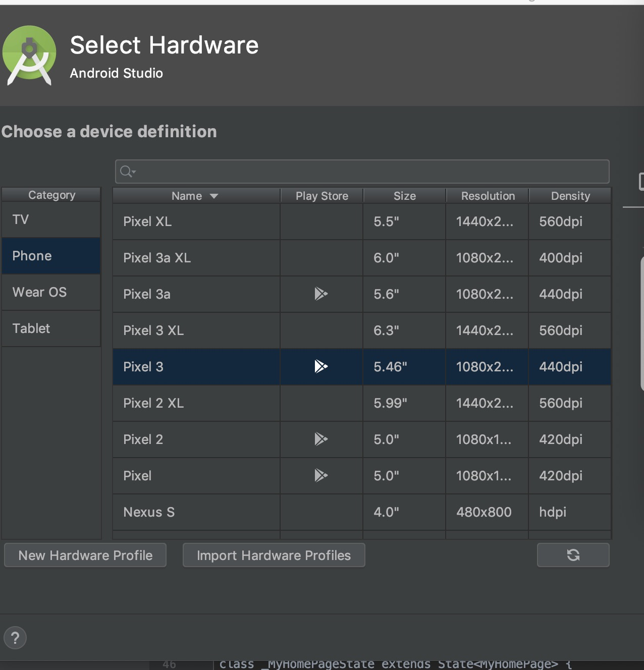Click Play Store icon in Pixel 3a row
This screenshot has width=644, height=670.
(x=321, y=294)
